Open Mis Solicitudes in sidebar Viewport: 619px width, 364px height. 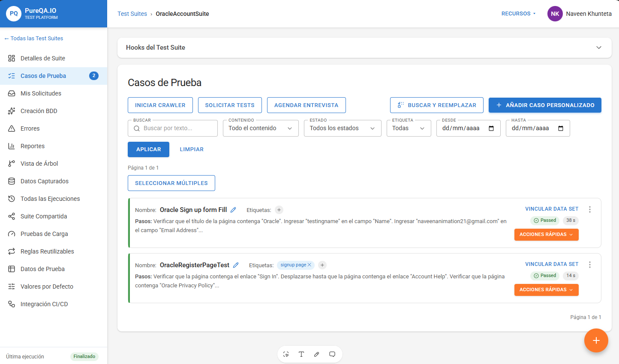click(x=54, y=93)
